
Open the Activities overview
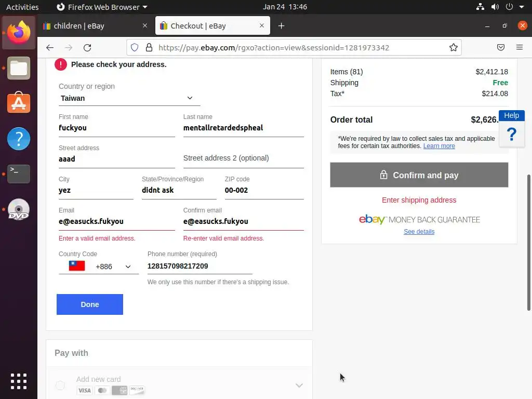pos(22,7)
